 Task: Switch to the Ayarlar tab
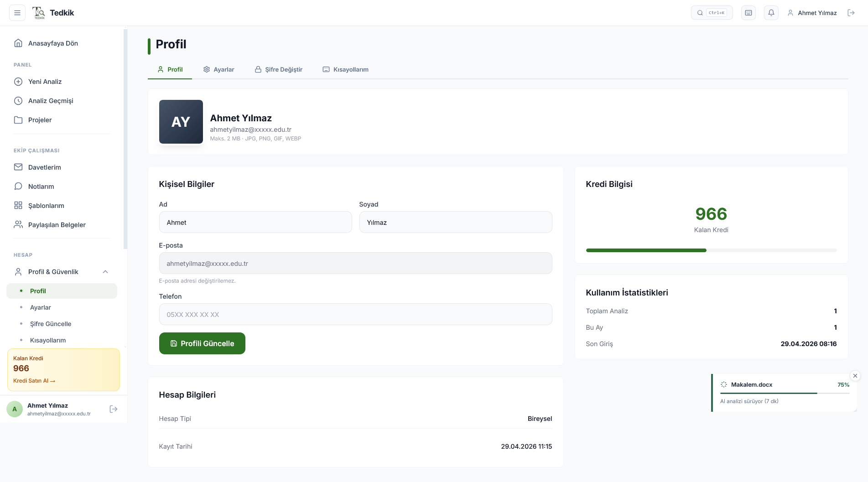tap(218, 69)
